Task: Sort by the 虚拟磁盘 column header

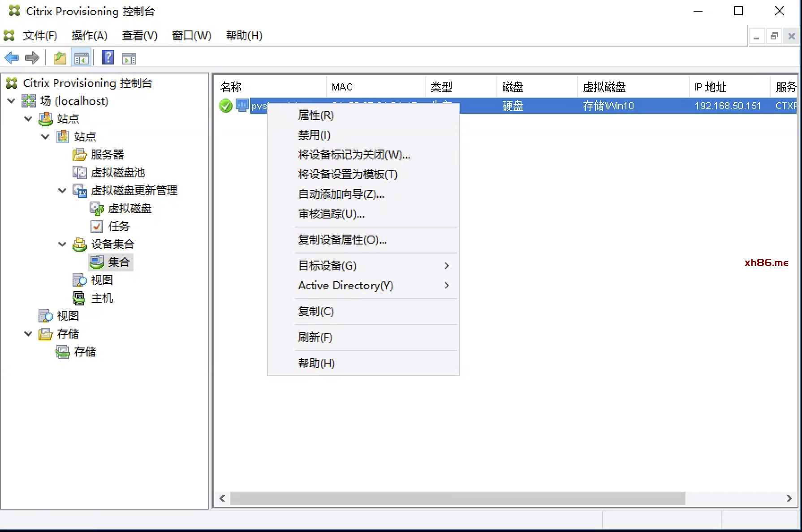Action: [633, 87]
